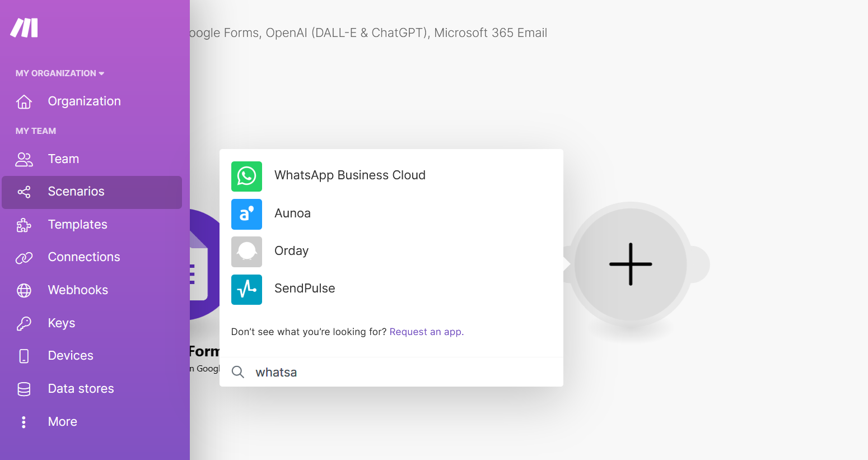The width and height of the screenshot is (868, 460).
Task: Click the Aunoa app icon
Action: click(x=246, y=214)
